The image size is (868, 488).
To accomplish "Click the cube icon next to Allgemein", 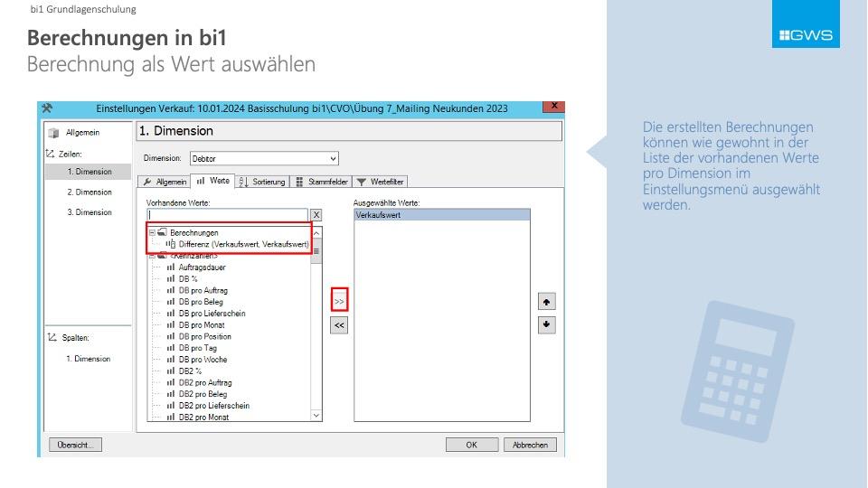I will point(53,133).
